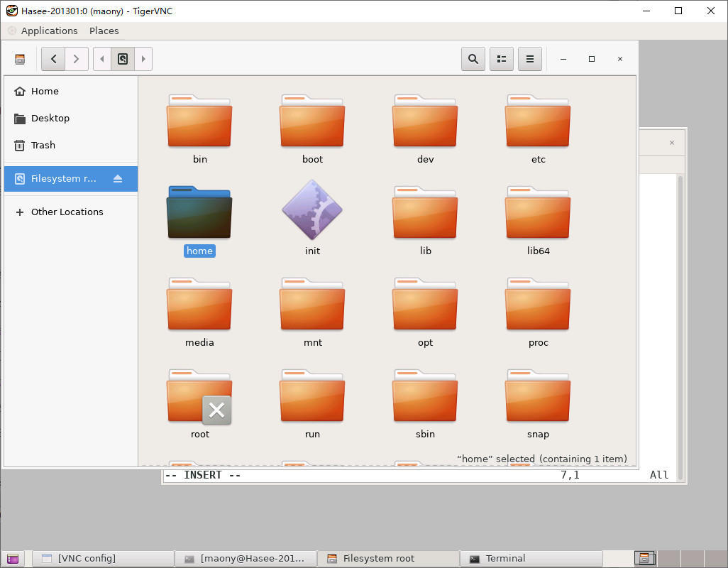Image resolution: width=728 pixels, height=568 pixels.
Task: Open the search in the file manager
Action: click(473, 59)
